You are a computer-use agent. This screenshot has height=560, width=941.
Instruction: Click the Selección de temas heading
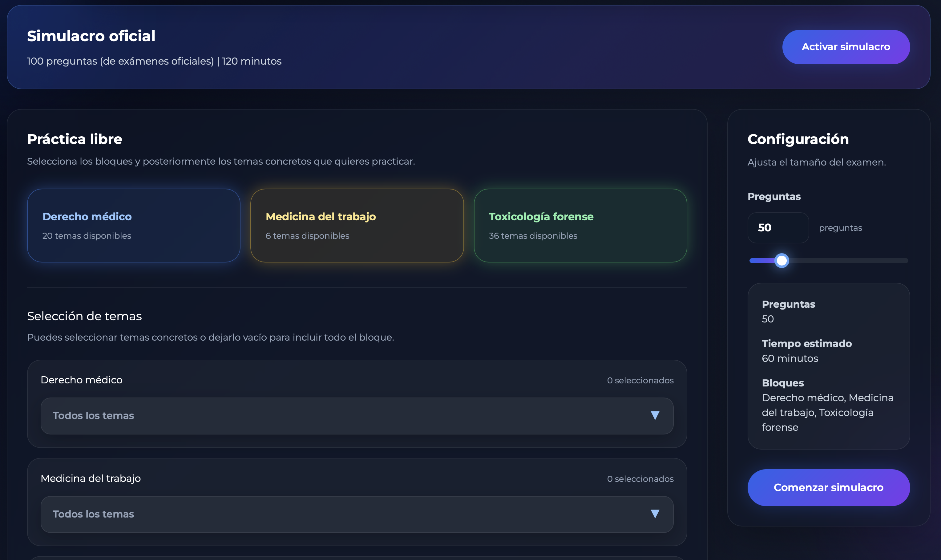85,316
